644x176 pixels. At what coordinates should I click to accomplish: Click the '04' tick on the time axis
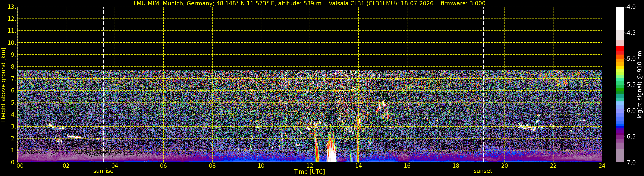point(115,166)
